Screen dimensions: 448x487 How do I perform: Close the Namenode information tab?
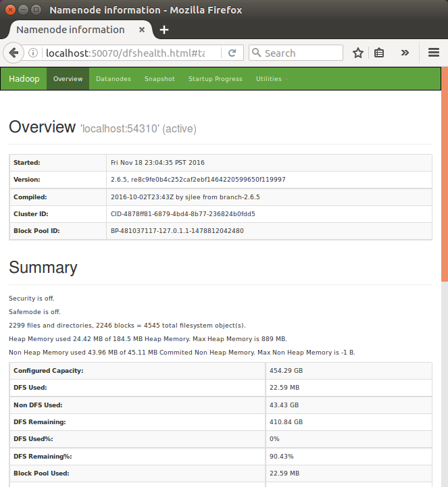[x=142, y=30]
